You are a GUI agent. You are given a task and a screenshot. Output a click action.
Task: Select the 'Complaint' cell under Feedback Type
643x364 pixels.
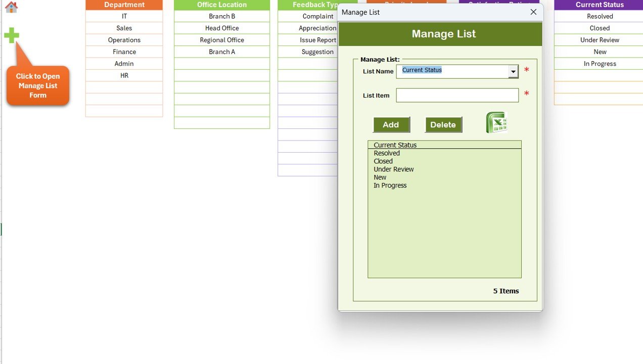[317, 16]
